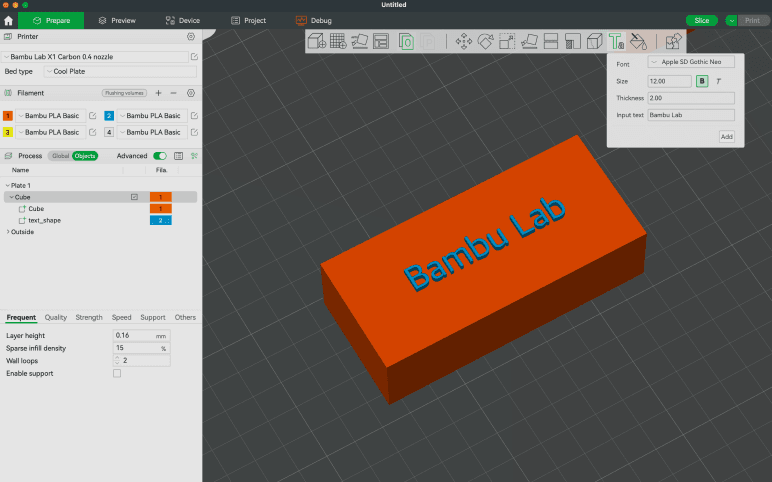Open the Assembly View icon
This screenshot has height=482, width=772.
coord(673,41)
